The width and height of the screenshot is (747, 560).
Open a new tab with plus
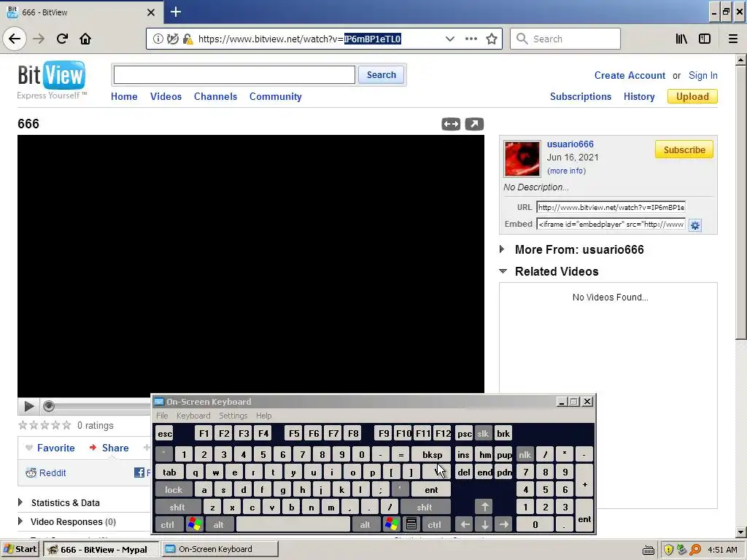tap(176, 12)
